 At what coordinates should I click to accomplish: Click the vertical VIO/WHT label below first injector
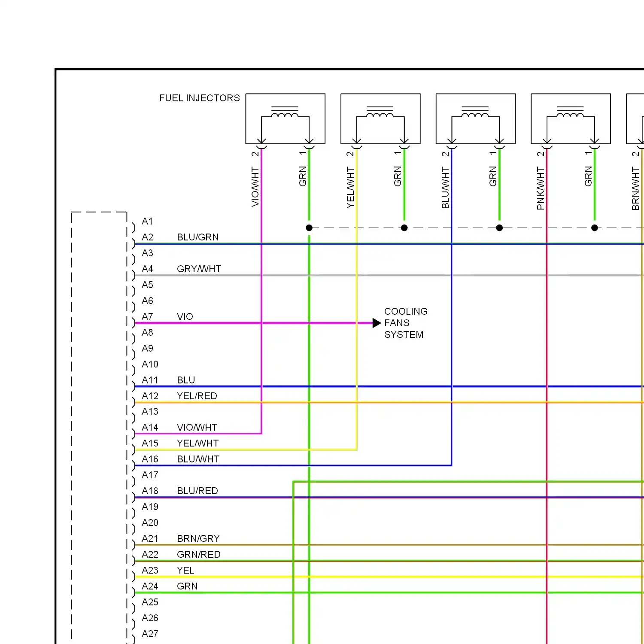(x=255, y=187)
